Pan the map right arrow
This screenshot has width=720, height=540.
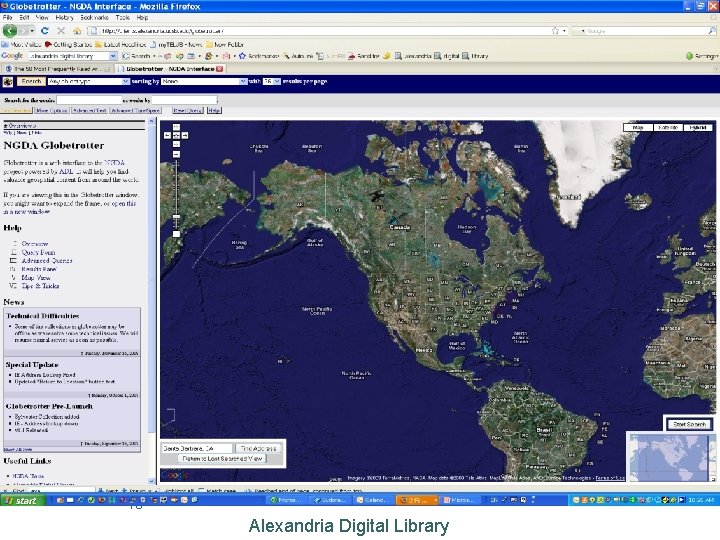coord(185,135)
